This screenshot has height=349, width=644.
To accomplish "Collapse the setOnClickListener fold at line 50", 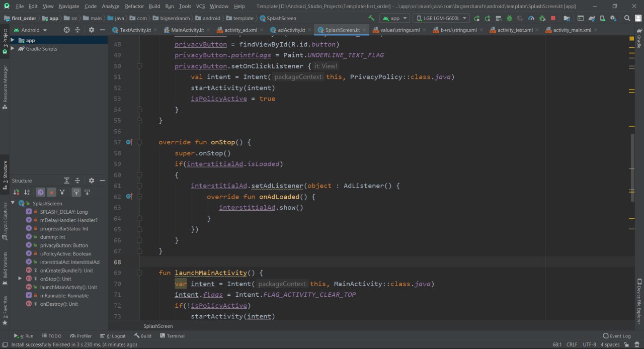I will point(139,66).
